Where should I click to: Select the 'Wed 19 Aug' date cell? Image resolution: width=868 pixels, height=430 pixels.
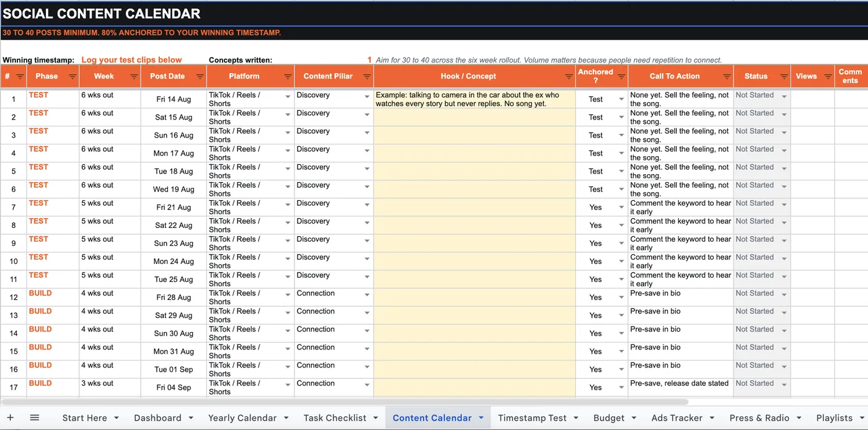coord(174,189)
